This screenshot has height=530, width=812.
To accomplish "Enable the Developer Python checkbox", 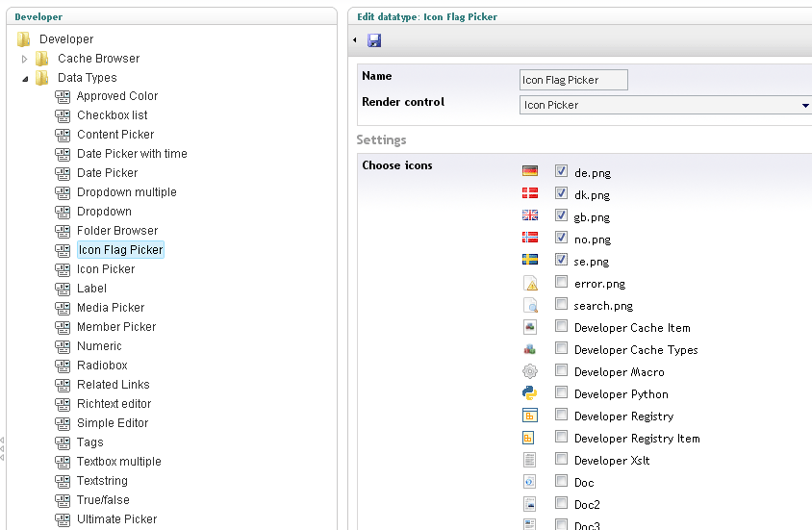I will coord(561,391).
